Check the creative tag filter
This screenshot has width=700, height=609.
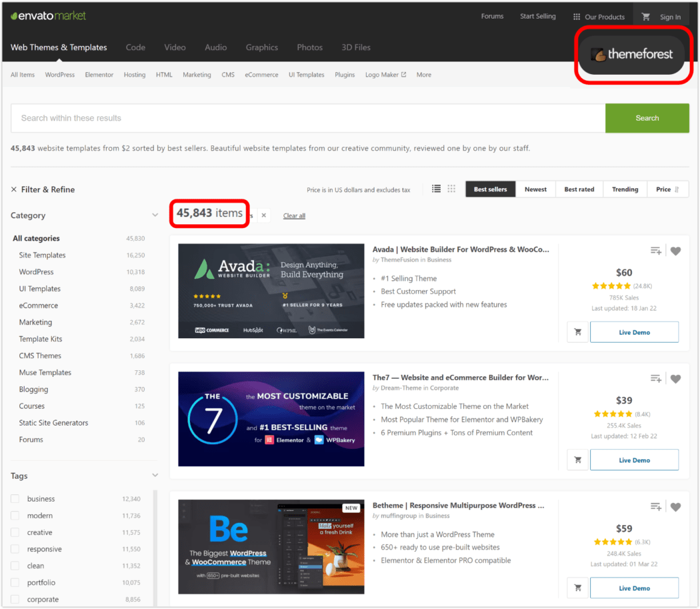point(15,532)
